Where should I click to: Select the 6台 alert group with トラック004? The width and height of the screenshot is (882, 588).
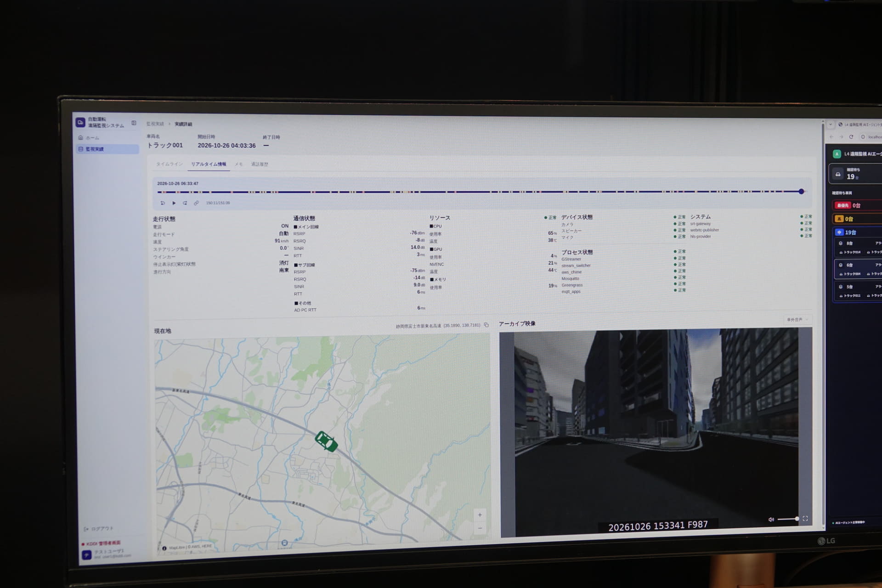coord(859,269)
